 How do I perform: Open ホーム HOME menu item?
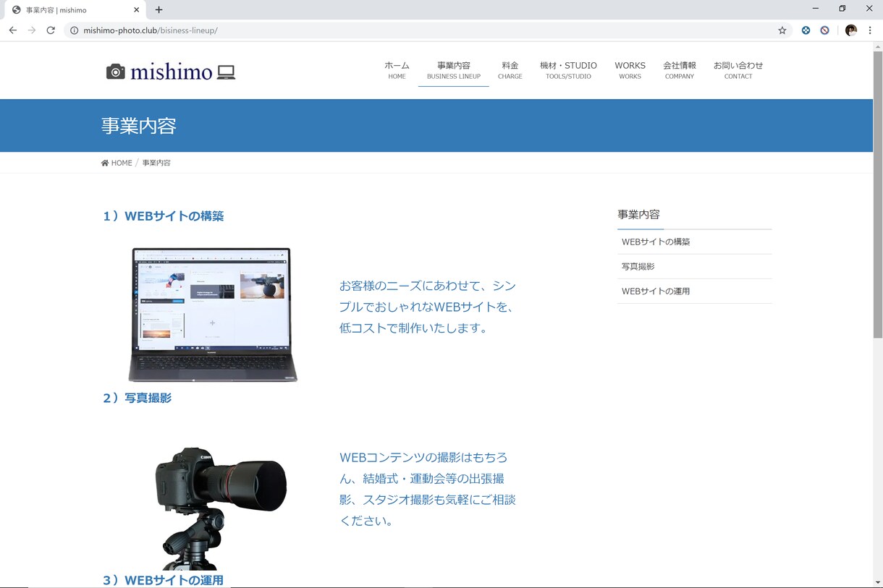pyautogui.click(x=397, y=70)
